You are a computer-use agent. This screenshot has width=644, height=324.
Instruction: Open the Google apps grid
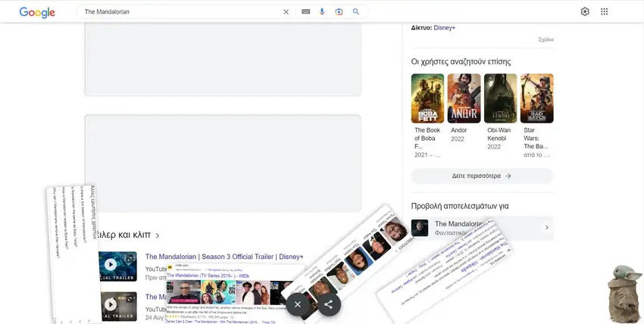(604, 12)
